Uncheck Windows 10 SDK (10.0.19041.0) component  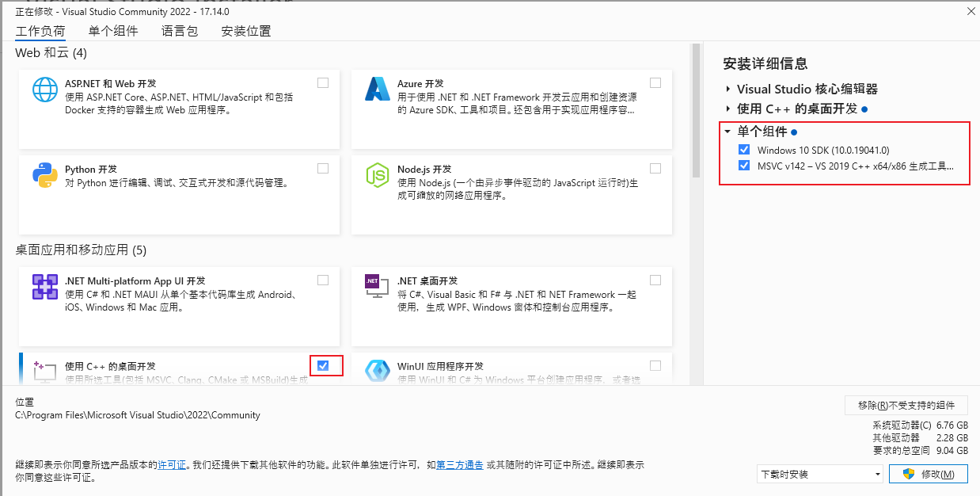(744, 150)
